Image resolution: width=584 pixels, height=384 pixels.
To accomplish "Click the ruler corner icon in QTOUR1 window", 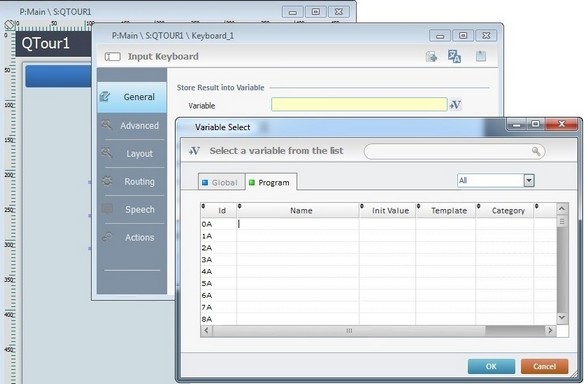I will pyautogui.click(x=9, y=25).
